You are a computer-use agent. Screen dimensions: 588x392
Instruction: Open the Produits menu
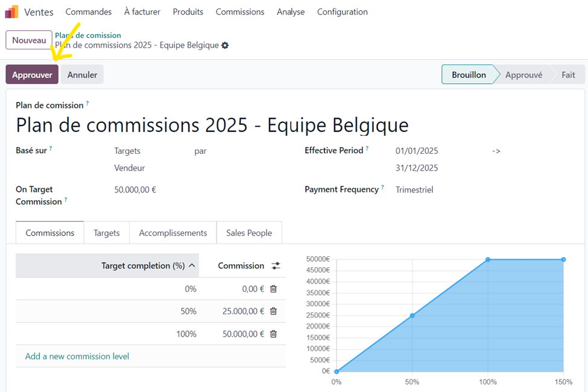tap(188, 12)
